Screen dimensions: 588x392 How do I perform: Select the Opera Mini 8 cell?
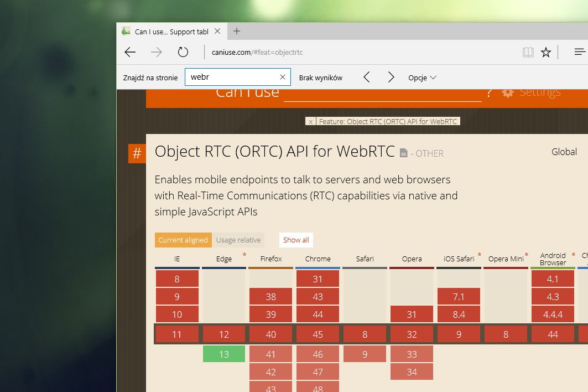[x=506, y=334]
